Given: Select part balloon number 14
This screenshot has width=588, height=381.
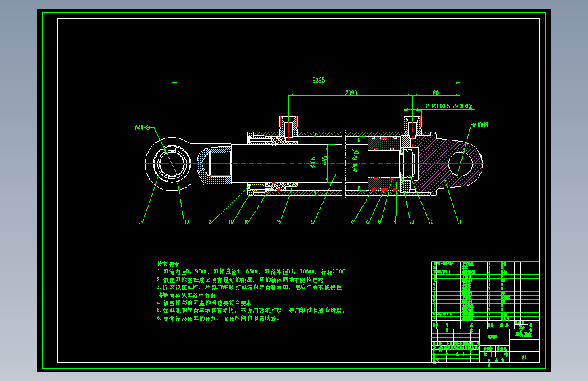Looking at the screenshot, I should (141, 222).
